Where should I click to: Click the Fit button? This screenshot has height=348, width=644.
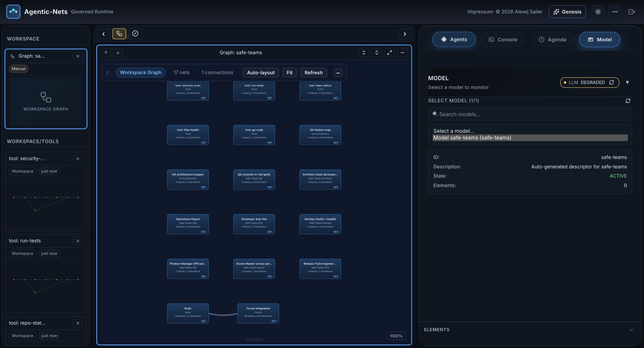tap(289, 72)
